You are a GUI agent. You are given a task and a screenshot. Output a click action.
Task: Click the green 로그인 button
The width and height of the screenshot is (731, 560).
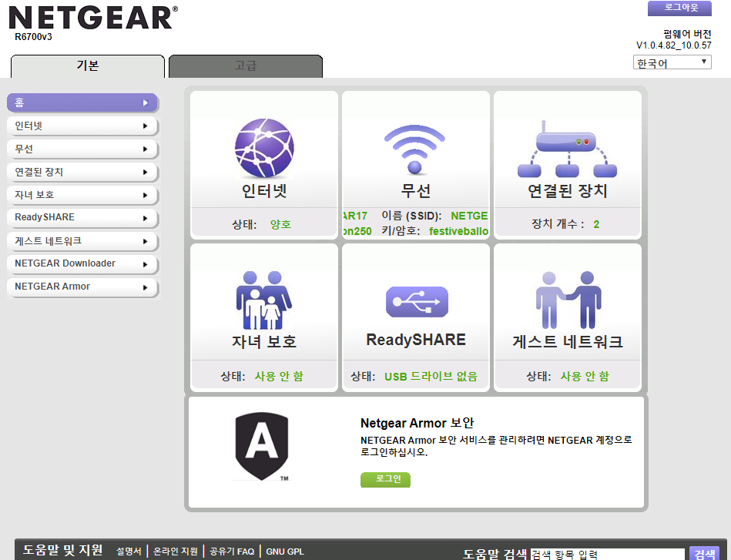[386, 479]
